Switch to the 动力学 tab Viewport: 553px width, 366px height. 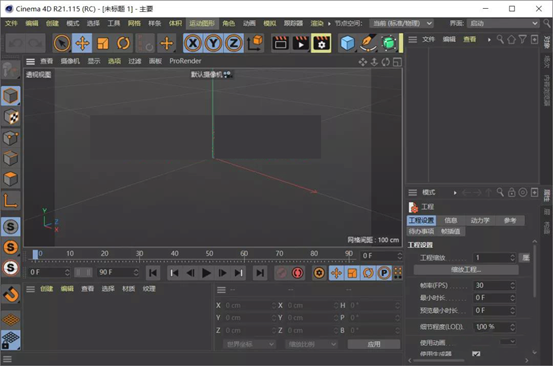tap(480, 220)
